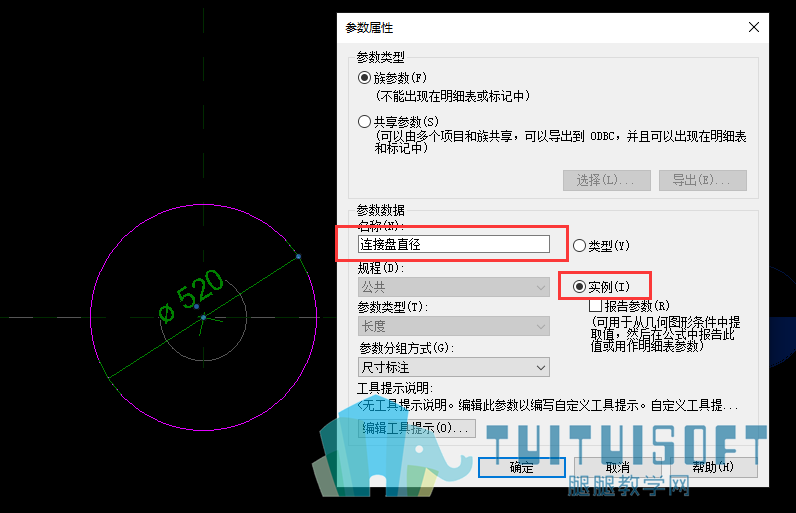Click the blue center point of the circle
The height and width of the screenshot is (513, 796).
[204, 318]
